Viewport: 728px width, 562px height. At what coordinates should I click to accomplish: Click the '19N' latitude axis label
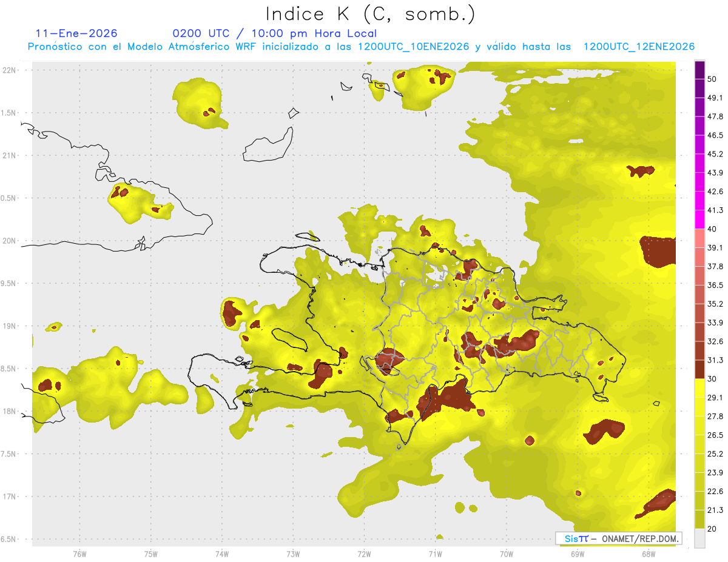click(x=8, y=326)
